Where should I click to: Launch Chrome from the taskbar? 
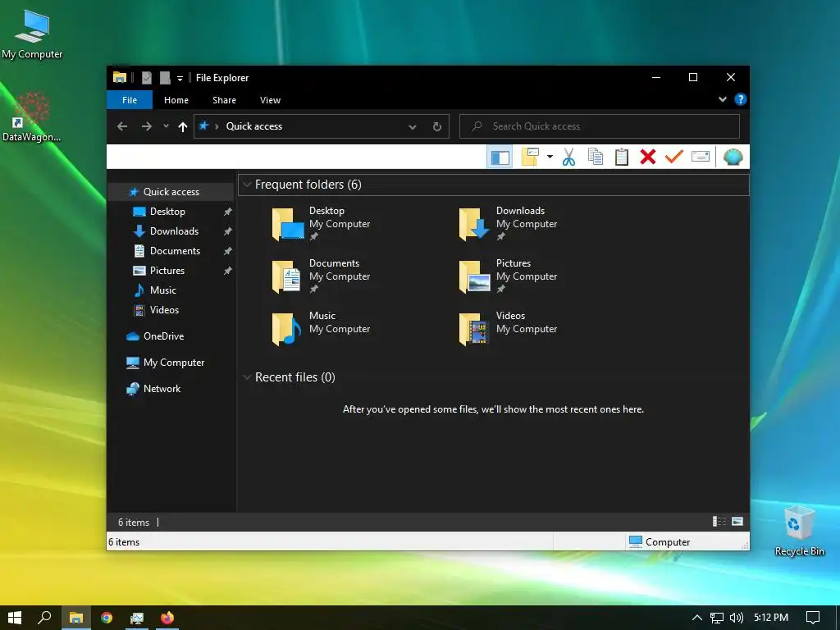click(107, 618)
